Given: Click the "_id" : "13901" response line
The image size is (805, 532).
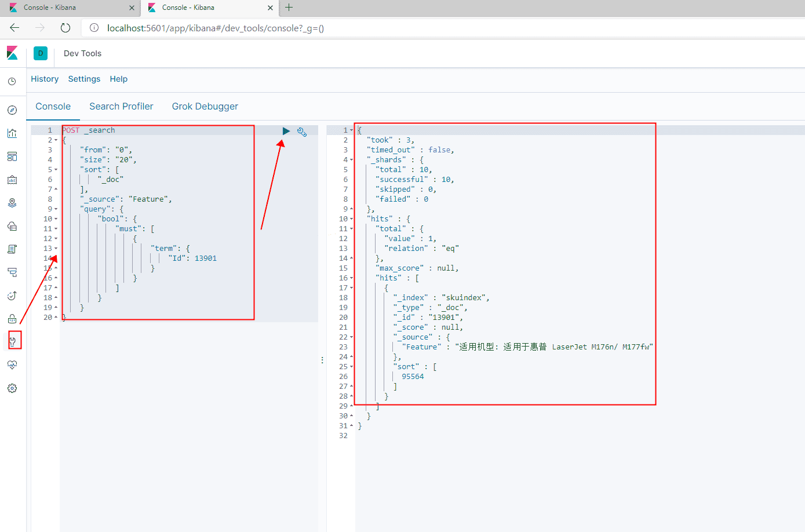Looking at the screenshot, I should click(428, 318).
